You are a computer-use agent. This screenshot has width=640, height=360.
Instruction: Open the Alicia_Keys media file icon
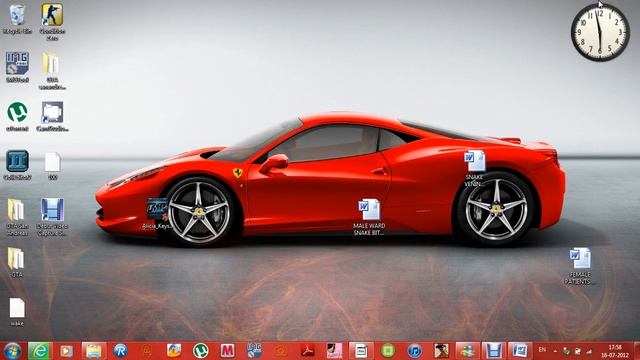[158, 213]
